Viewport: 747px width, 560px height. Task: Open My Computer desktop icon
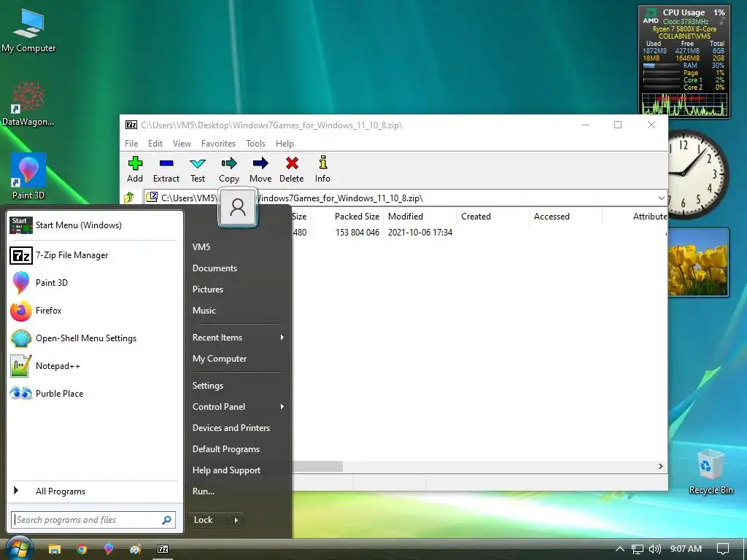coord(28,29)
